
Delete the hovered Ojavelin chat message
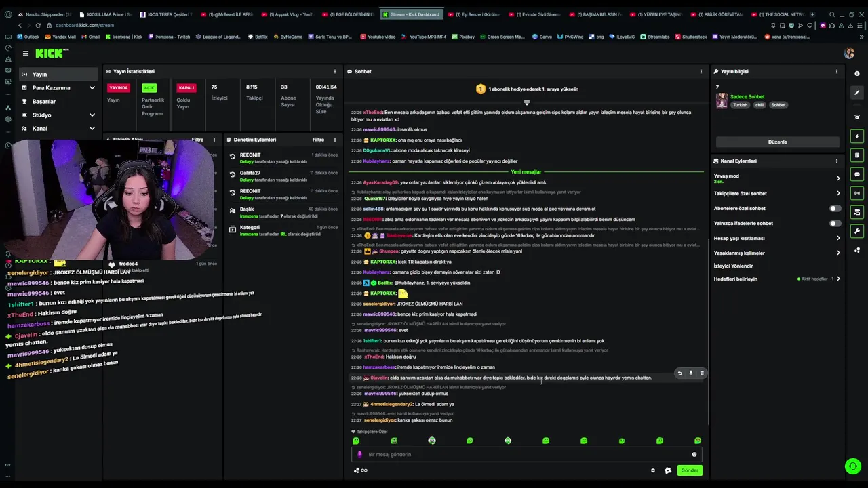(702, 373)
